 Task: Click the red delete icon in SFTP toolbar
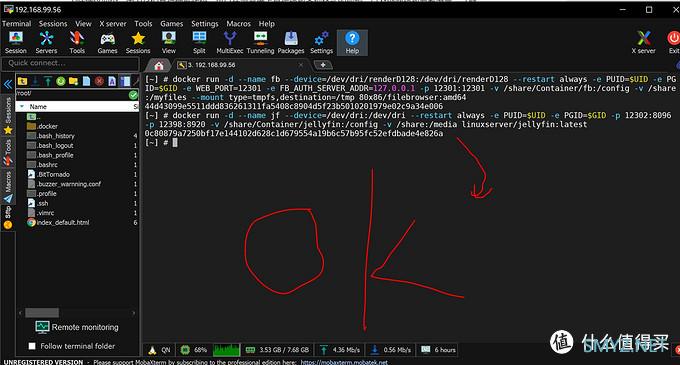coord(99,81)
